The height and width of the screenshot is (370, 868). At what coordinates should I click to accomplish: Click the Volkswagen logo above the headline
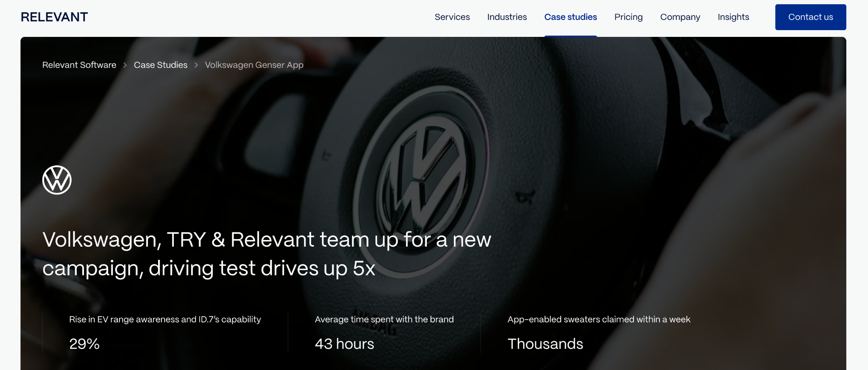tap(57, 180)
